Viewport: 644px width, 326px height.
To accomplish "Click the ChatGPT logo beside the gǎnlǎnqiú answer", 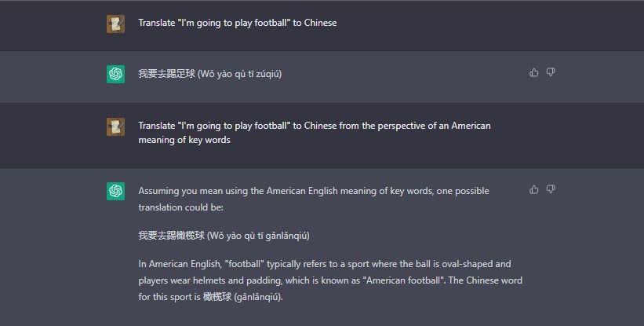I will (115, 191).
